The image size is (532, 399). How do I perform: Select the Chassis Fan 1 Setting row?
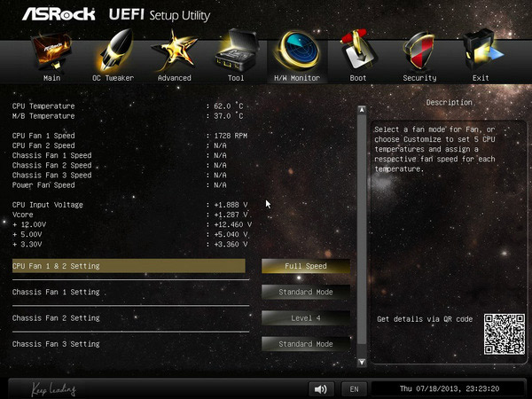pos(128,292)
